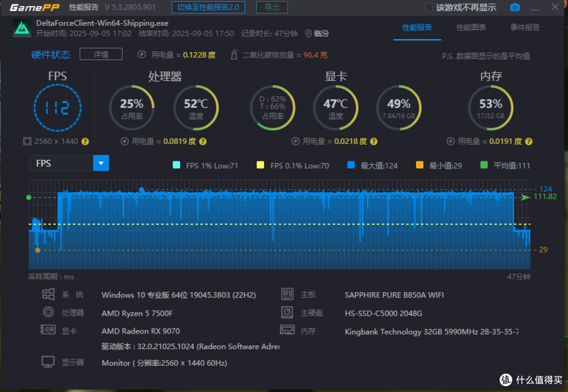Open hardware 详情 details button
568x392 pixels.
101,54
